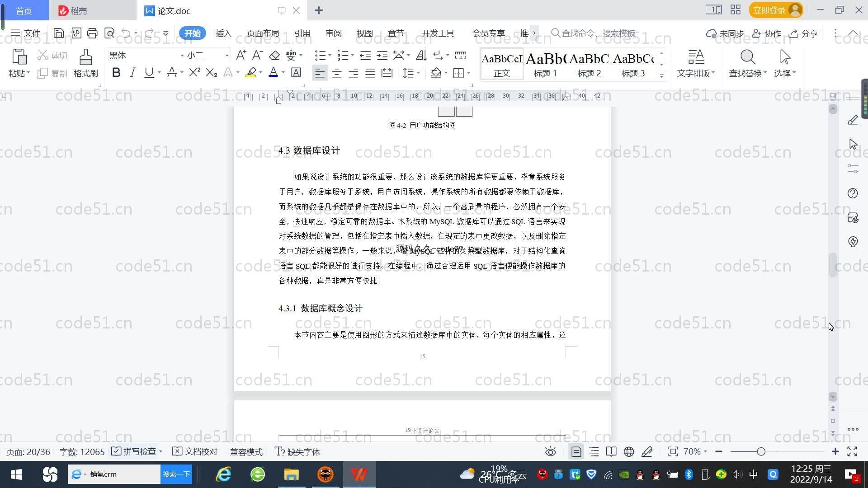Image resolution: width=868 pixels, height=488 pixels.
Task: Toggle bold formatting
Action: point(116,72)
